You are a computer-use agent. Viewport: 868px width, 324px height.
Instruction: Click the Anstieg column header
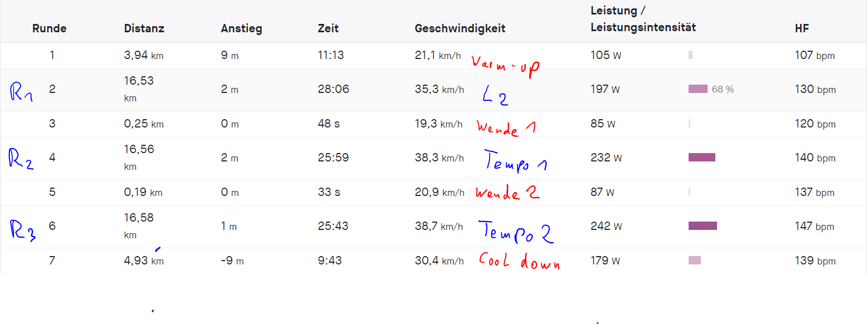[x=241, y=28]
